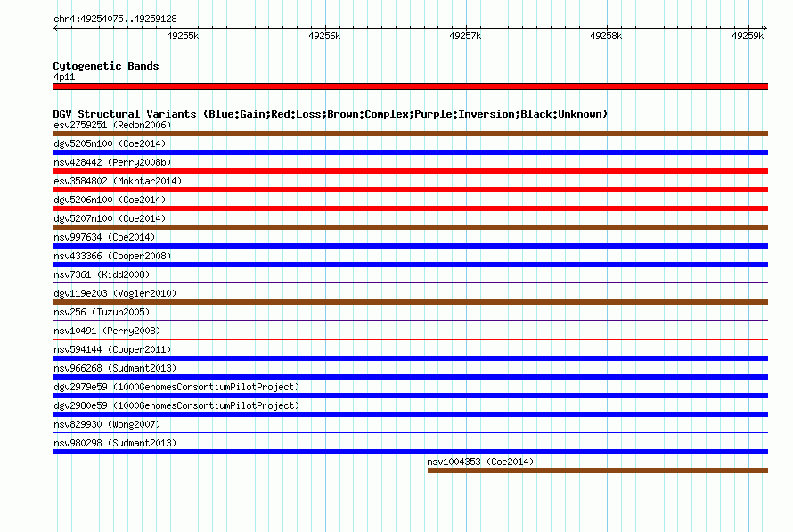Open variant dgv5207n100 (Coe2014) label
The width and height of the screenshot is (793, 532).
pyautogui.click(x=110, y=218)
